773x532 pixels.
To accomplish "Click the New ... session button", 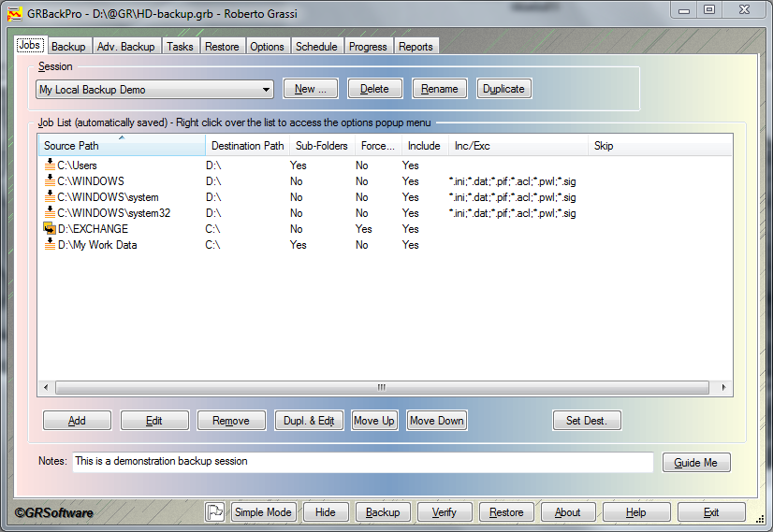I will point(311,89).
